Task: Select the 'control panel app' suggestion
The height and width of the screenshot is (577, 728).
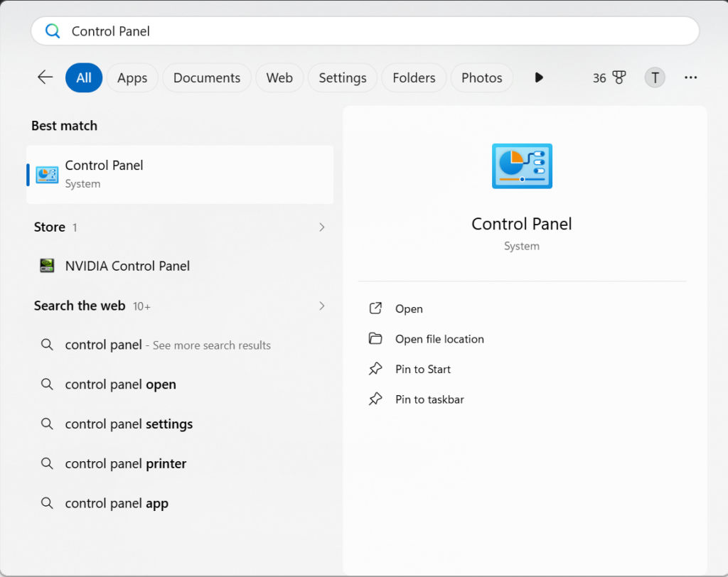Action: click(x=180, y=502)
